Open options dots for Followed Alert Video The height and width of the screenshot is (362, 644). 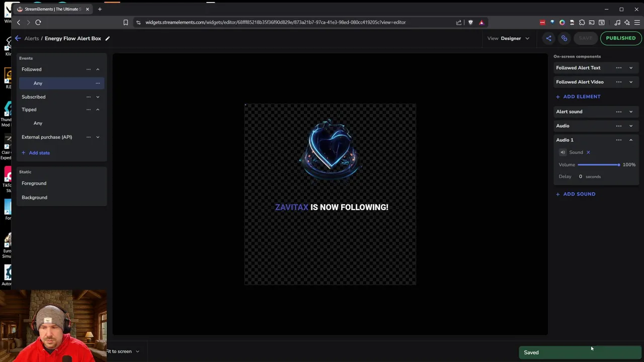coord(619,82)
